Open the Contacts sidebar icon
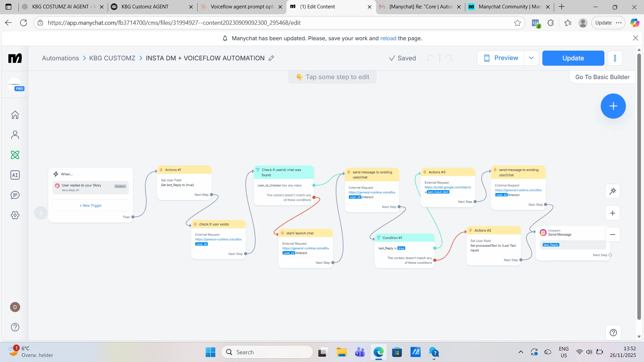644x362 pixels. 15,135
